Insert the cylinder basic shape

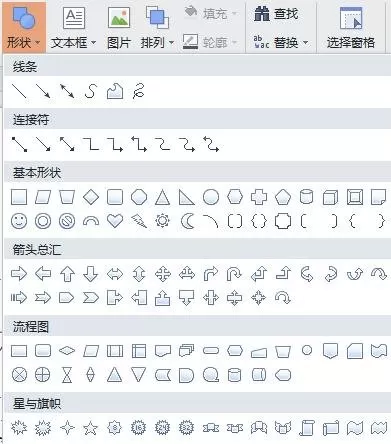click(306, 197)
